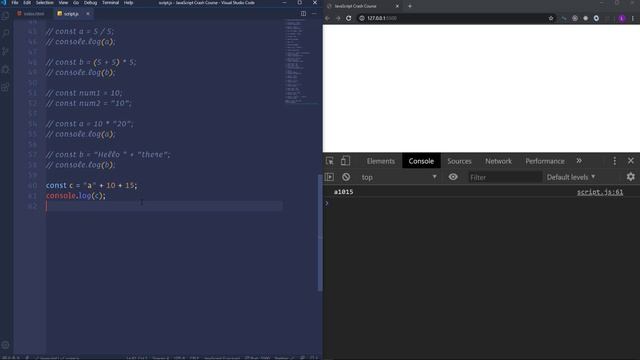Click the code minimap in VS Code

[300, 61]
